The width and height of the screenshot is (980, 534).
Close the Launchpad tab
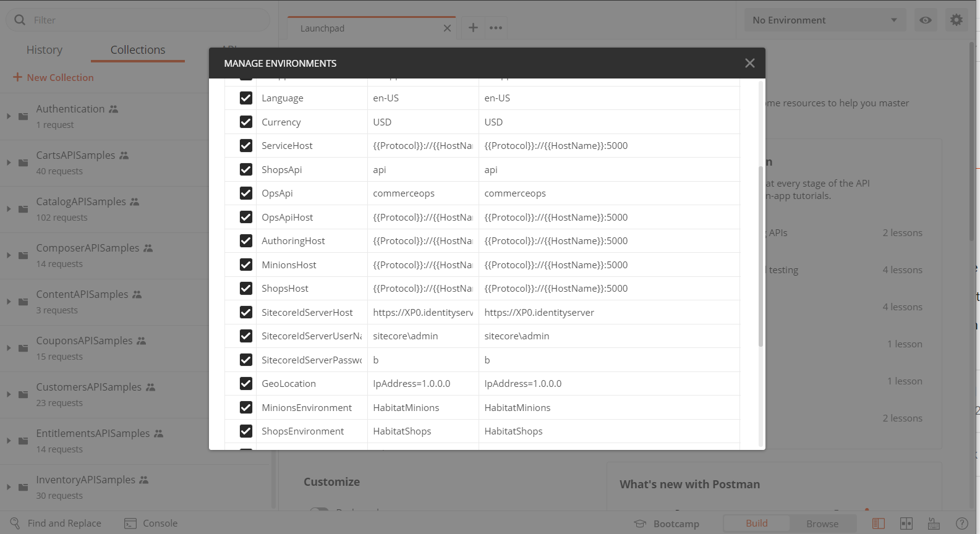click(447, 28)
